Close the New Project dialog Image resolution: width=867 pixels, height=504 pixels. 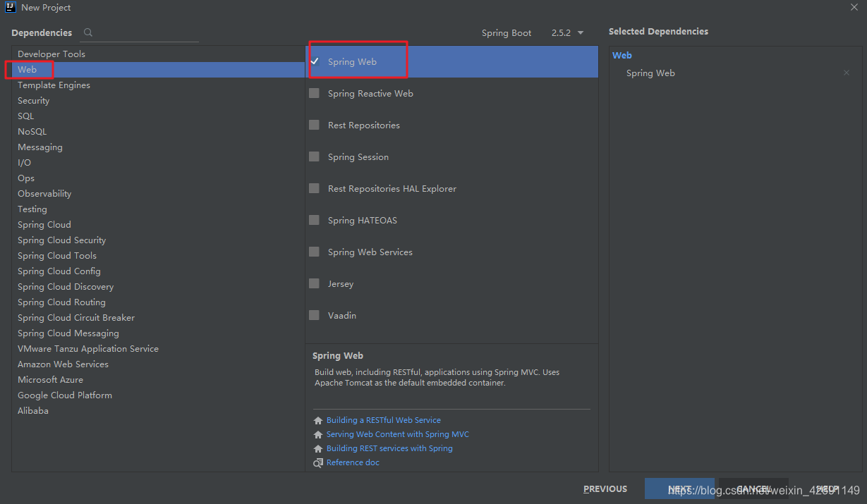[x=854, y=7]
